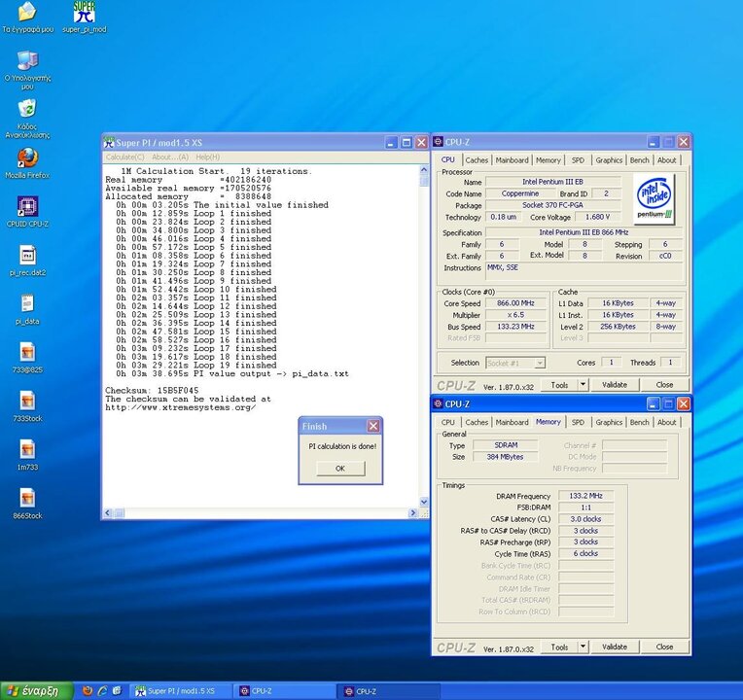Switch to the CPU tab in lower CPU-Z

pos(447,422)
